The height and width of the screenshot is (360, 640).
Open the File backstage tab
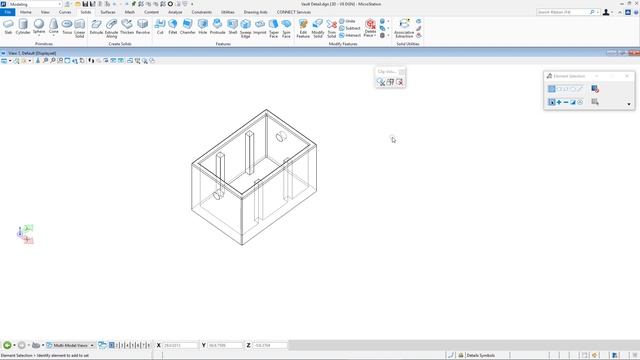pos(8,12)
